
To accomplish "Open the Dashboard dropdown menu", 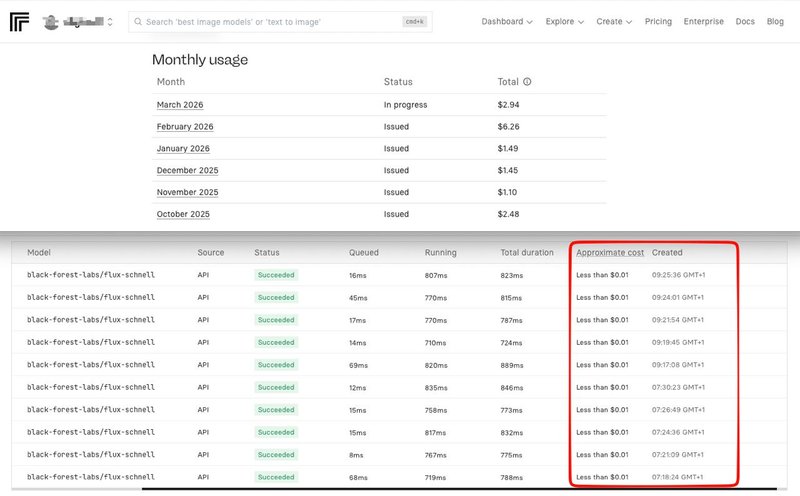I will click(x=507, y=21).
